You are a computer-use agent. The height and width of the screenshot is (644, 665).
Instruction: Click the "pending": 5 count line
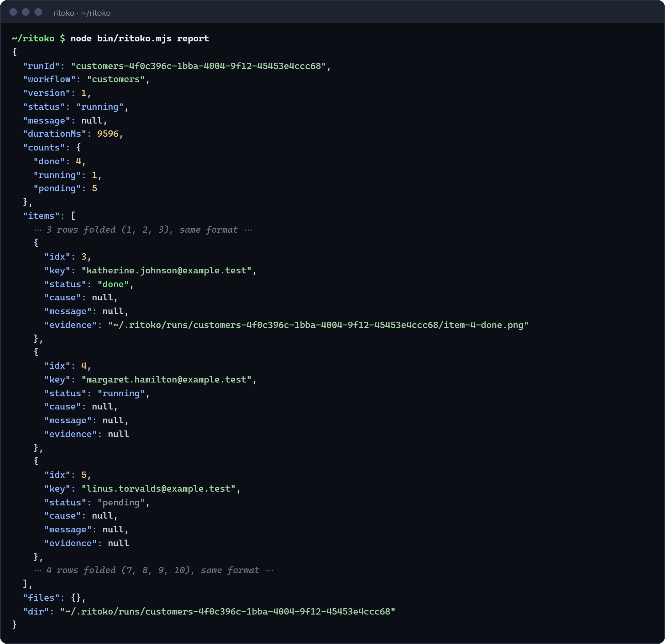click(65, 188)
